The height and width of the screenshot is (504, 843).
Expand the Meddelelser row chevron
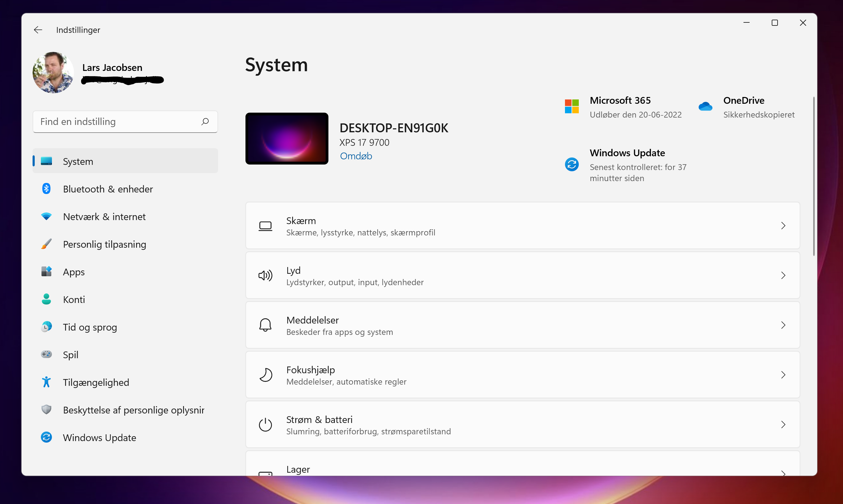click(783, 325)
